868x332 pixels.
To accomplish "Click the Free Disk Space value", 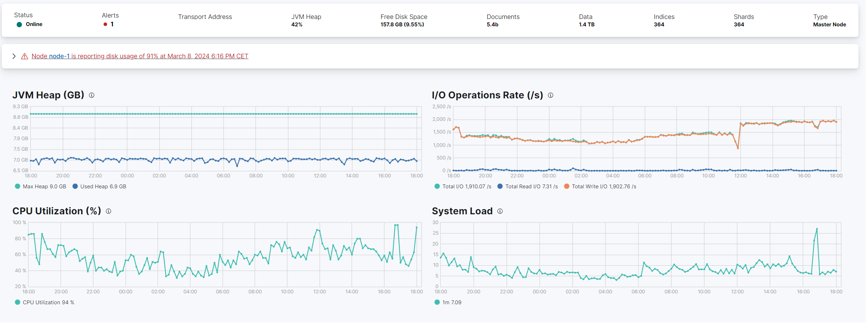I will click(x=402, y=25).
